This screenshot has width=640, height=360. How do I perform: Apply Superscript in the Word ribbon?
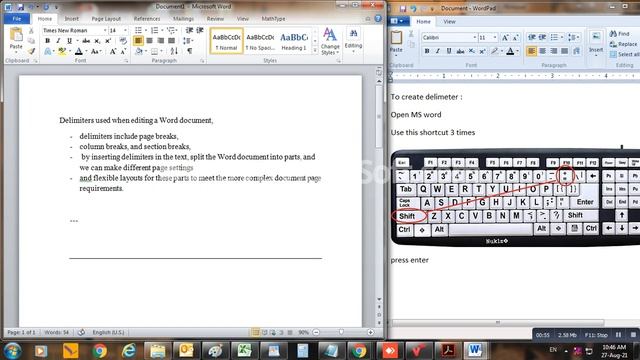pyautogui.click(x=108, y=41)
